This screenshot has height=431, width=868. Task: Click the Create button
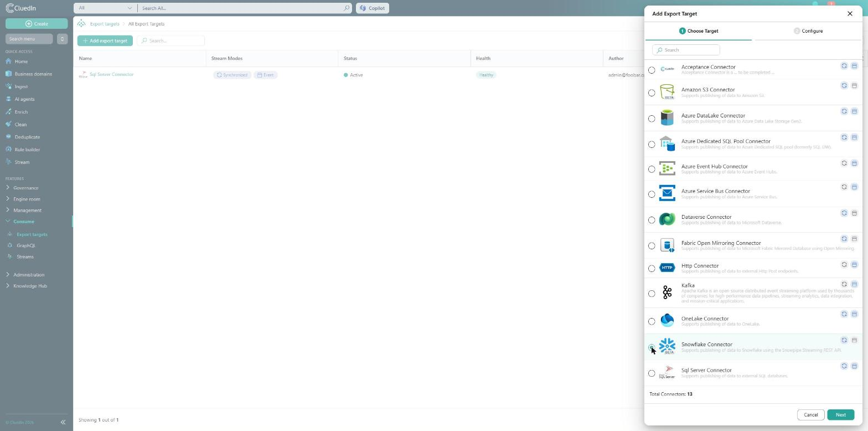tap(37, 24)
